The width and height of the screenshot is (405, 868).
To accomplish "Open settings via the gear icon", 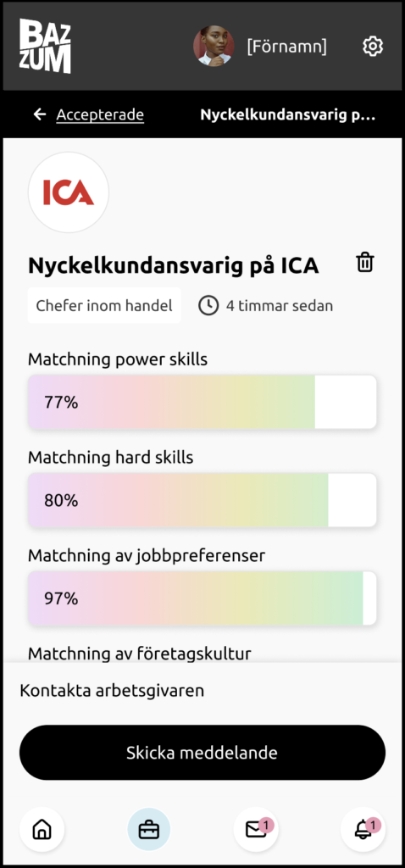I will [373, 47].
